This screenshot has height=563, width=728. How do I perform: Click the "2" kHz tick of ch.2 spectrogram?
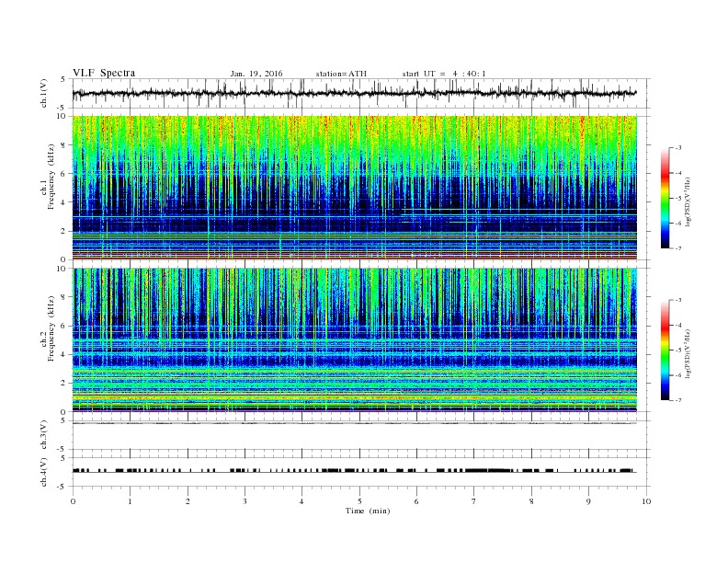point(63,384)
